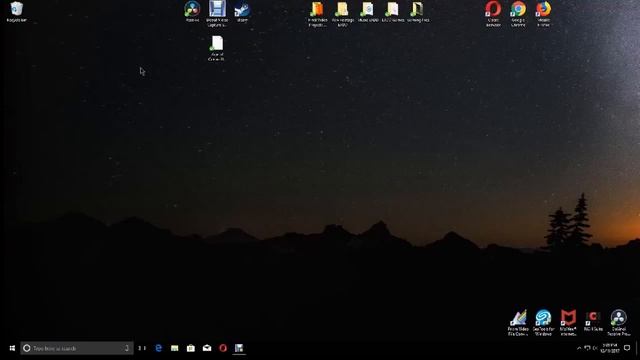
Task: Show hidden system tray icons
Action: tap(579, 348)
